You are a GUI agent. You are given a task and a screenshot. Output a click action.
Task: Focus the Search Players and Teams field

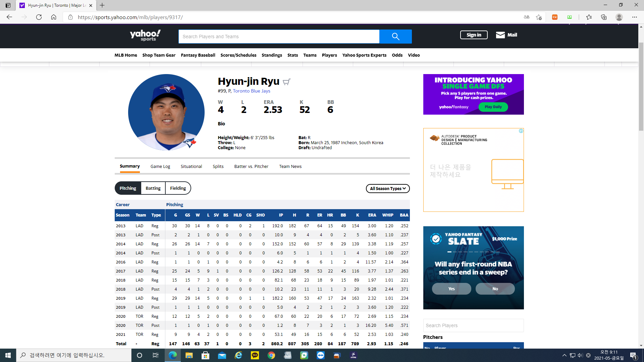click(279, 37)
